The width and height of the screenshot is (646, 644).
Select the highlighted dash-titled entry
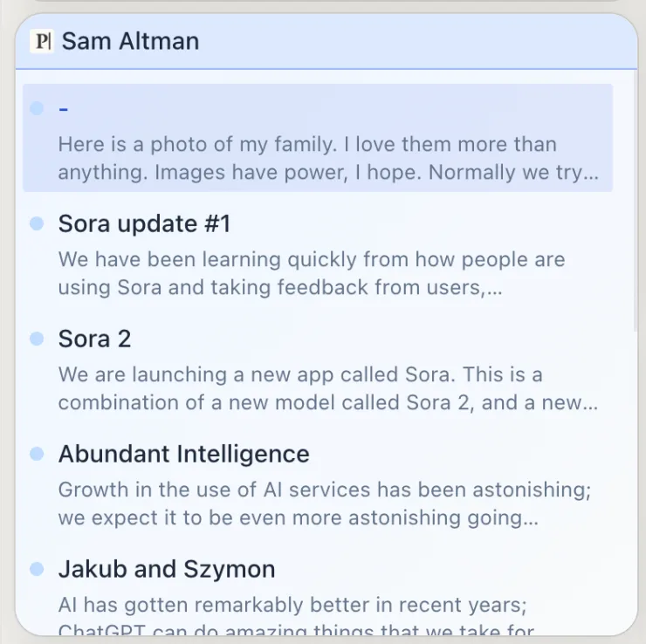[318, 138]
